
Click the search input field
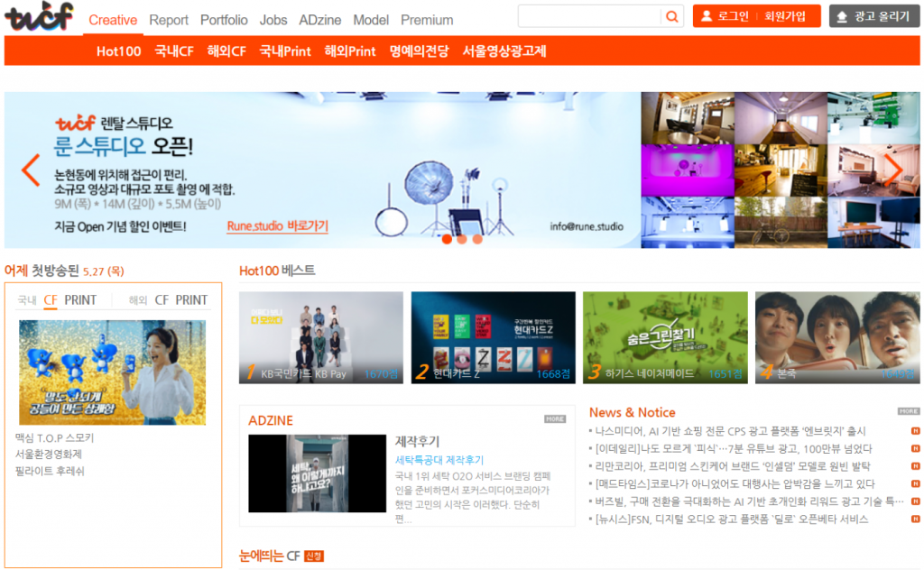coord(589,16)
